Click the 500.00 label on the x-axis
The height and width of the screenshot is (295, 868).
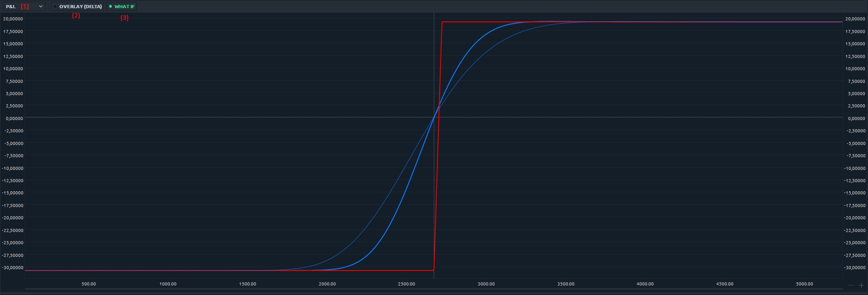88,284
